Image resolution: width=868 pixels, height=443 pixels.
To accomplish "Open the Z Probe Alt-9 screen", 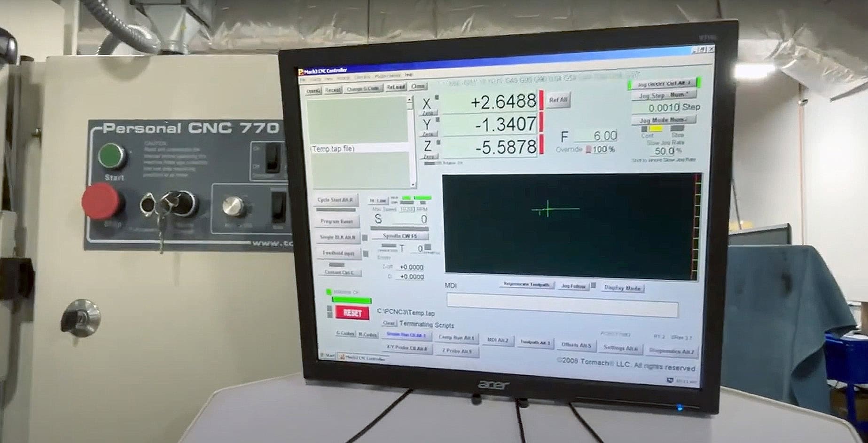I will pyautogui.click(x=456, y=351).
